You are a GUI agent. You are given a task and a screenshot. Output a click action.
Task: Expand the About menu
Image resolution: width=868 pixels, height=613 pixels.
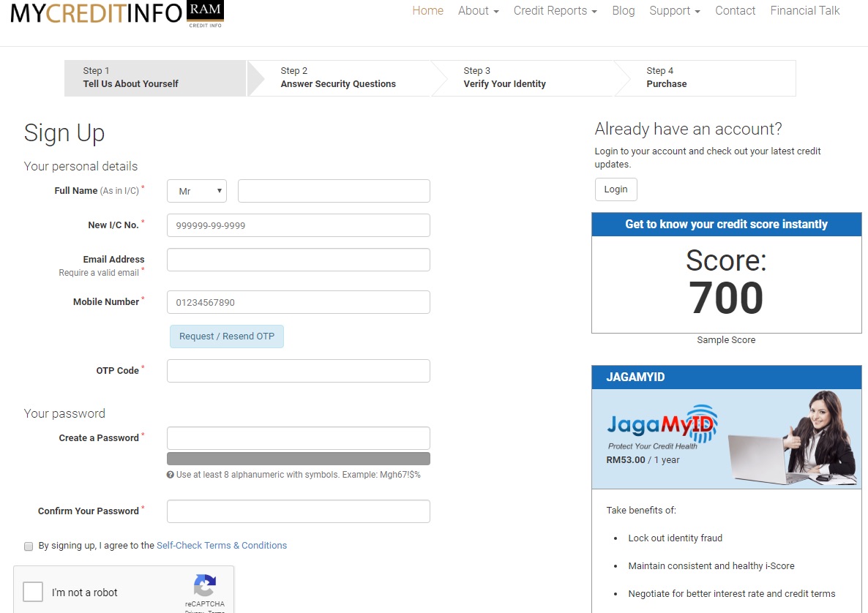478,11
